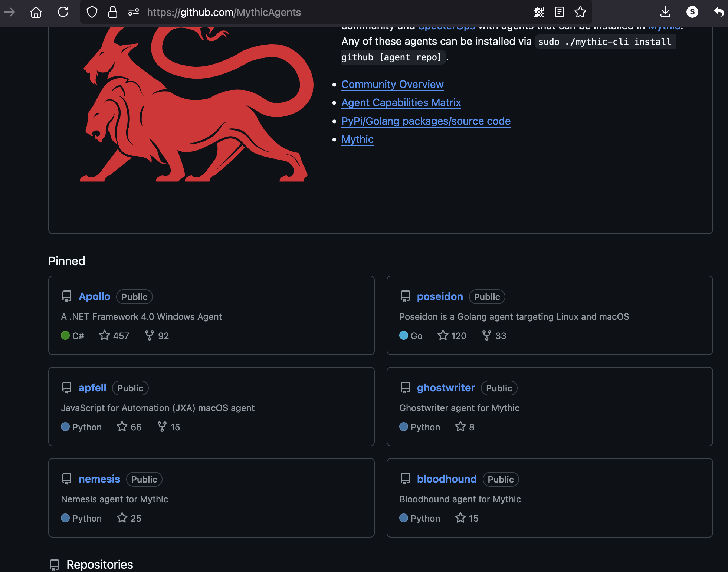Open the tracking protection shield
728x572 pixels.
click(92, 12)
